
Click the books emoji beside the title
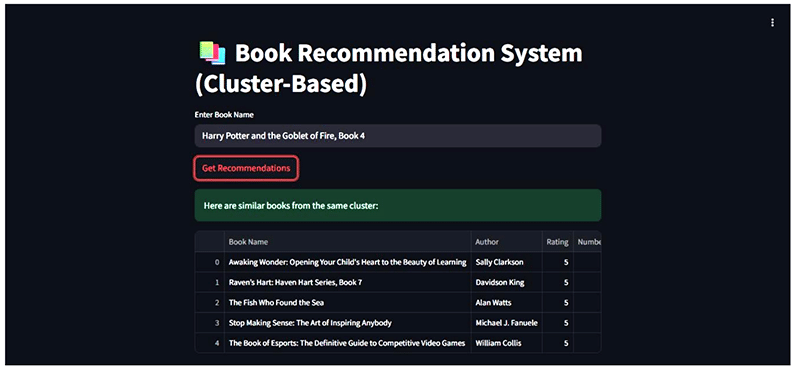point(212,53)
